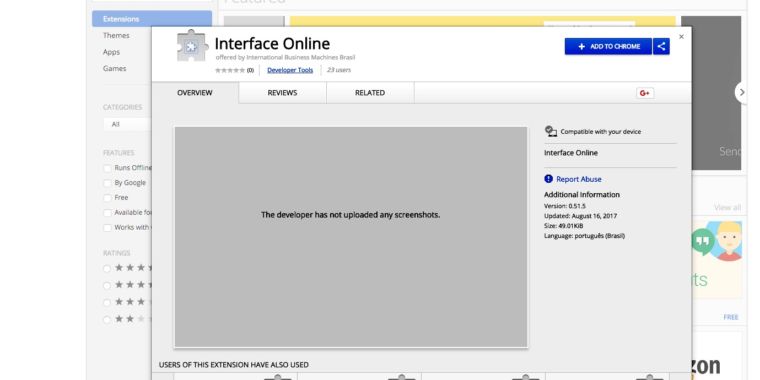This screenshot has height=380, width=760.
Task: Toggle the Available for checkbox
Action: pos(107,213)
